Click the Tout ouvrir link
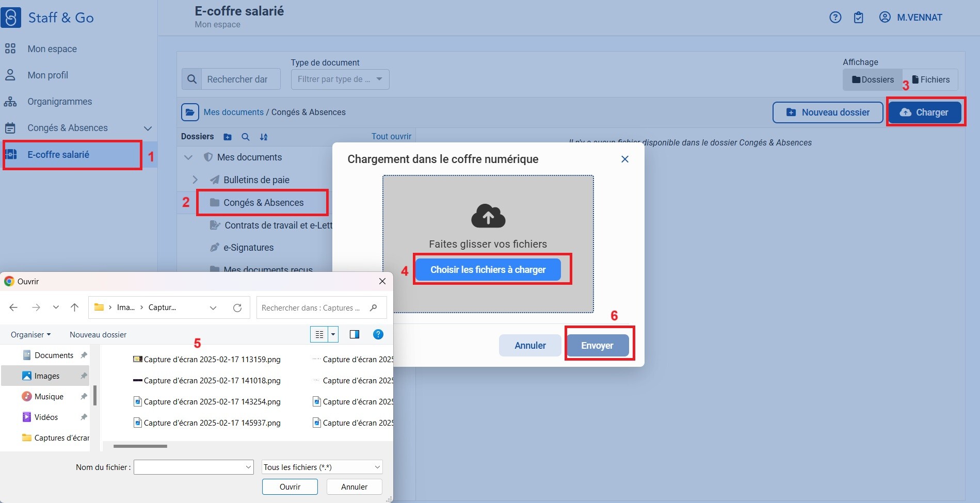This screenshot has width=980, height=503. tap(391, 137)
